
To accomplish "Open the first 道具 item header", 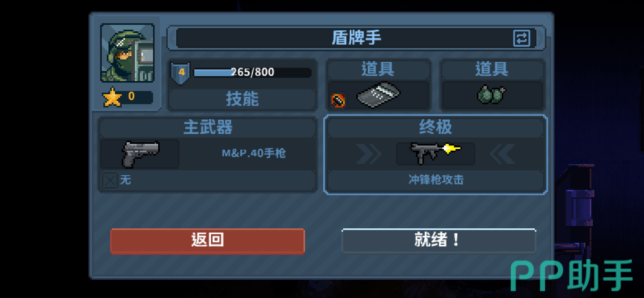I will coord(378,69).
